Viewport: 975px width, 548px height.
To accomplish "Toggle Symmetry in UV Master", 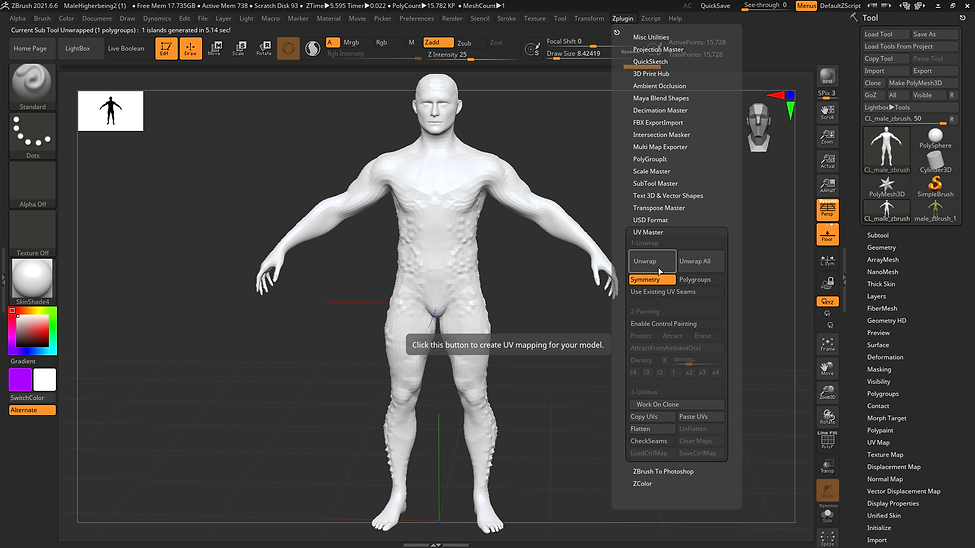I will [652, 279].
